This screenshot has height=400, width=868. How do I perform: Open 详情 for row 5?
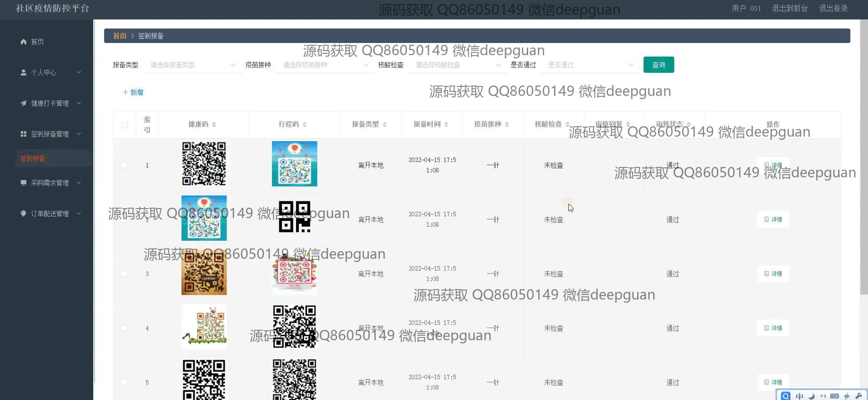point(773,382)
